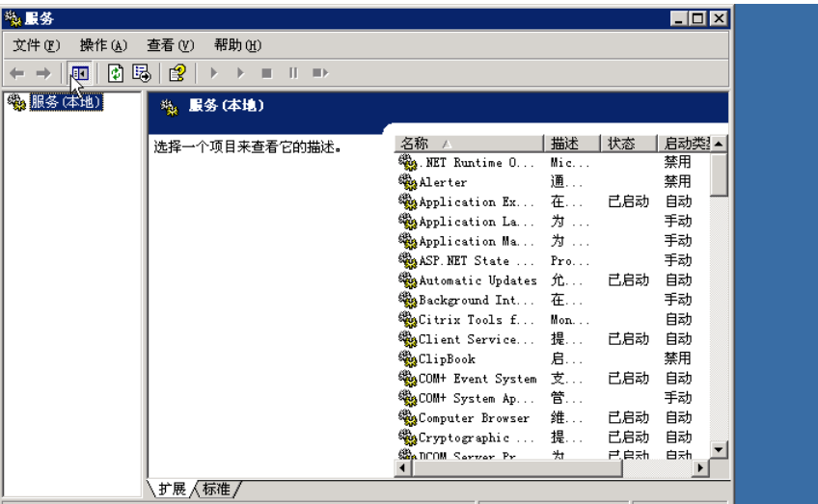Click 已启动 status of Client Service row

pyautogui.click(x=629, y=339)
